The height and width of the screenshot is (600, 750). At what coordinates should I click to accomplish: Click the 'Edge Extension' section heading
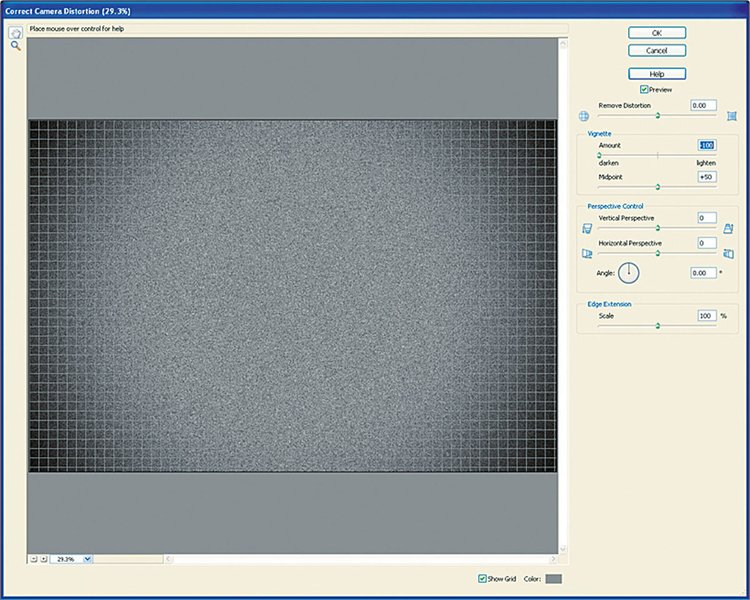[609, 304]
